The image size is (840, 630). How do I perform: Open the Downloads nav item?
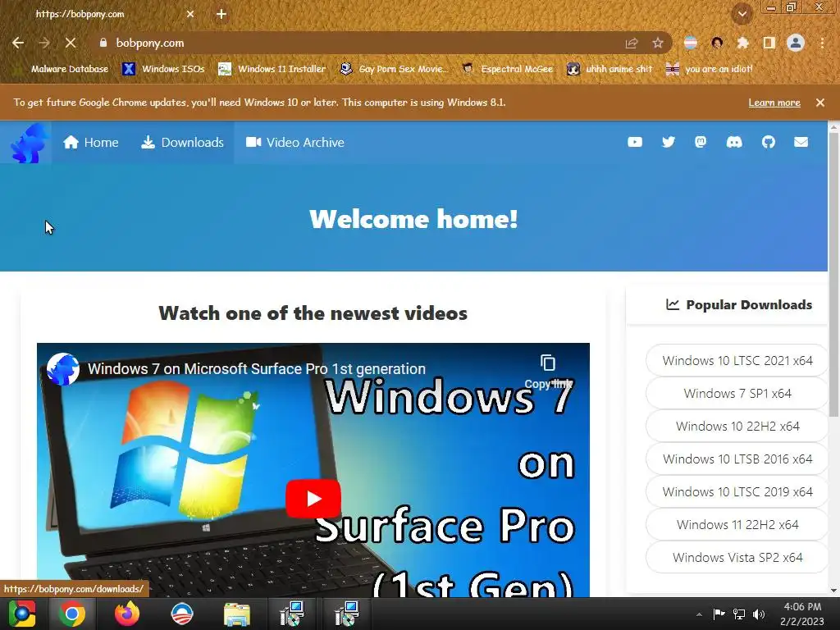tap(182, 143)
